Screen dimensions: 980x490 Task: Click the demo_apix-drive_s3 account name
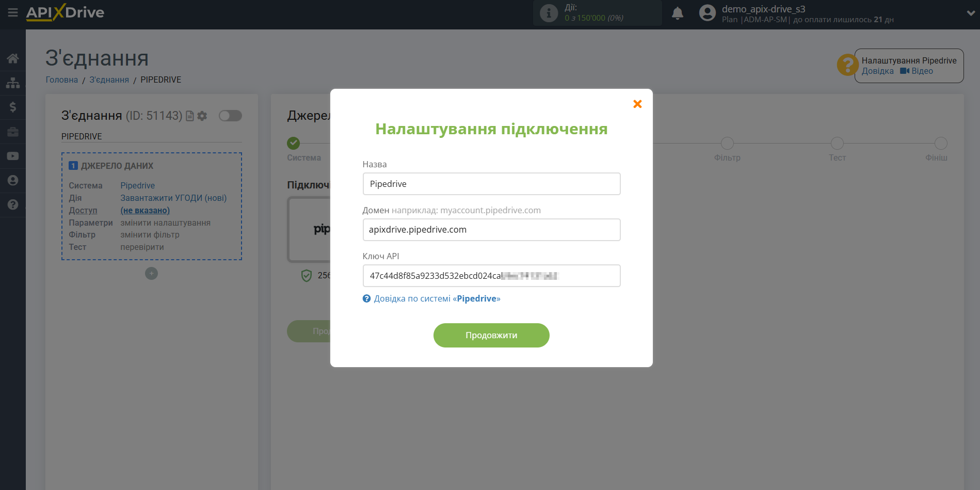tap(763, 9)
